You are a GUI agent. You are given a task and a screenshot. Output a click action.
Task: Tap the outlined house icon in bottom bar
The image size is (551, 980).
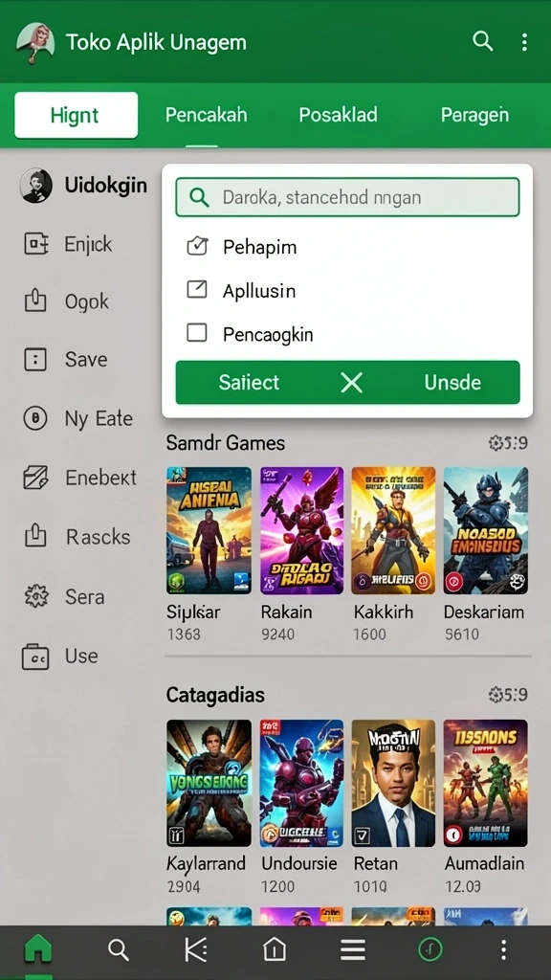275,950
